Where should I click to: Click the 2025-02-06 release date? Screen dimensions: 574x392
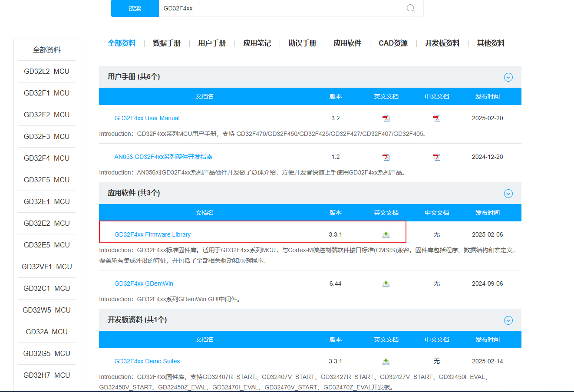(488, 234)
